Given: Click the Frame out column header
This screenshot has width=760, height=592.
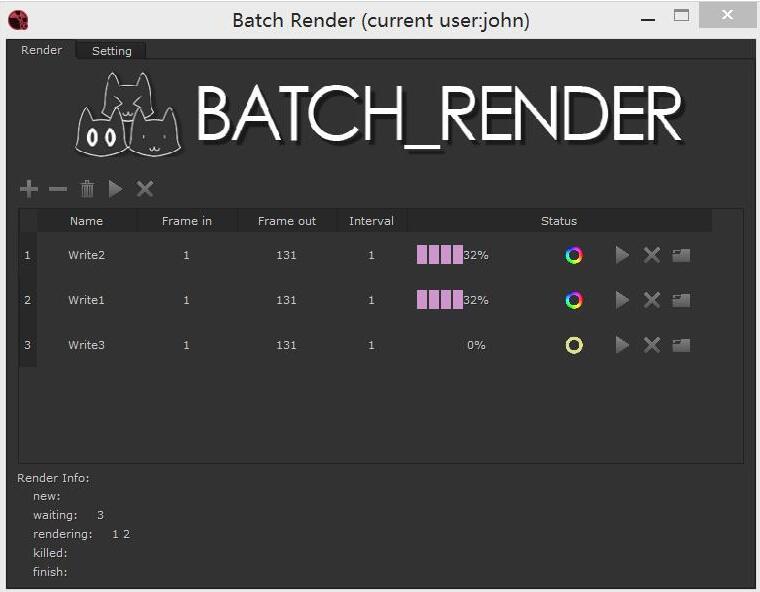Looking at the screenshot, I should (x=287, y=221).
